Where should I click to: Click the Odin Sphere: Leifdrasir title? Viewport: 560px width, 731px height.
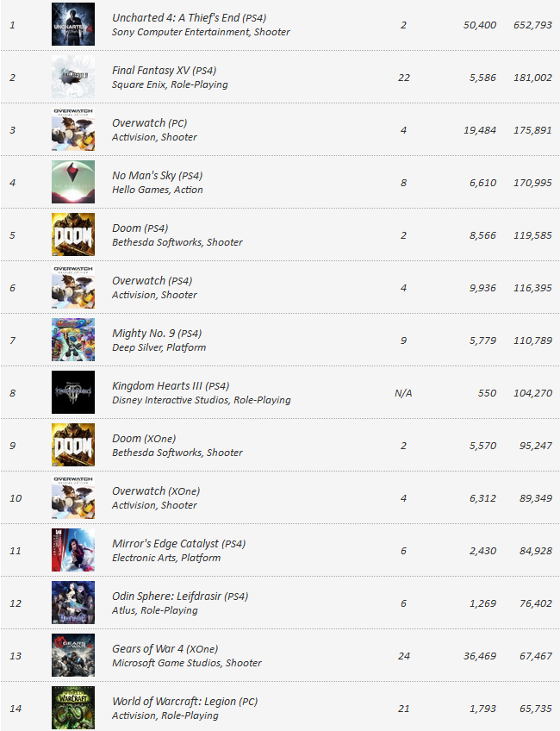click(x=180, y=597)
